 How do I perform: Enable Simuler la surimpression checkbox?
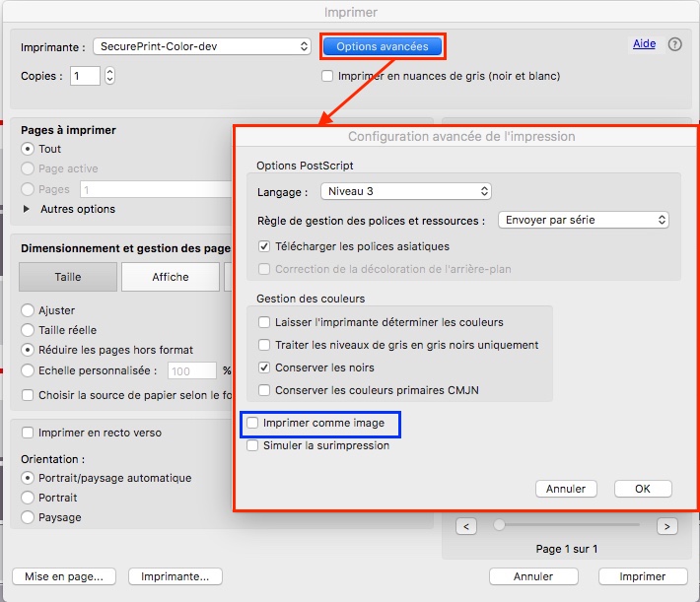(253, 445)
